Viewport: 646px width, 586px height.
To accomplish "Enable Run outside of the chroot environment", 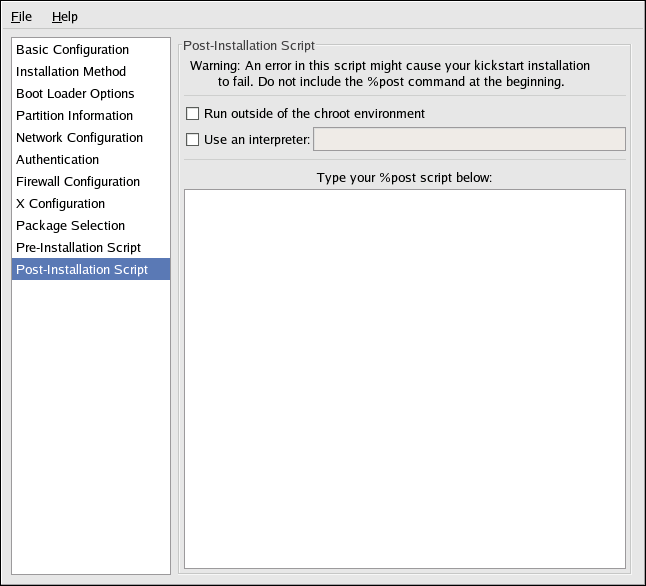I will click(x=193, y=114).
